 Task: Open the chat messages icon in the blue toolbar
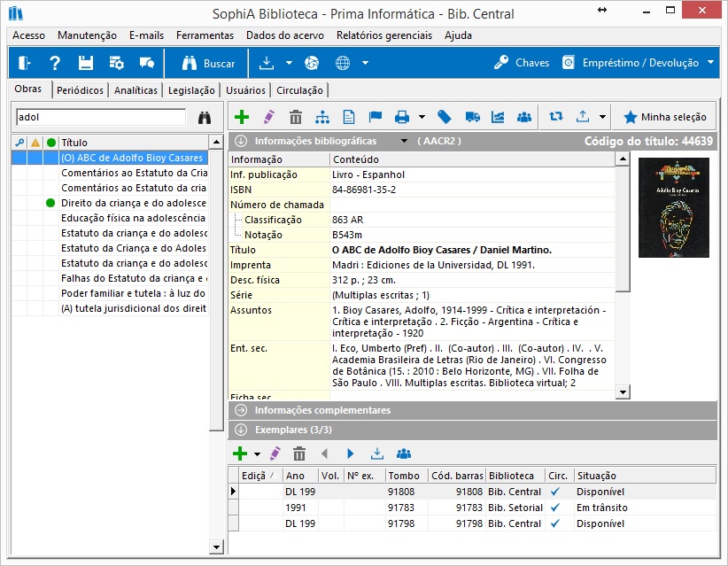coord(147,63)
